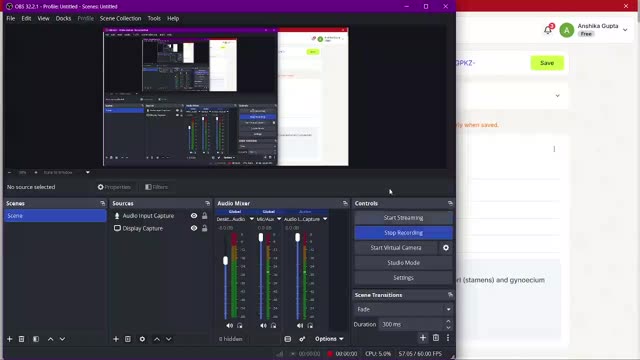Open the audio mixer Options dropdown
The image size is (640, 360).
tap(329, 339)
